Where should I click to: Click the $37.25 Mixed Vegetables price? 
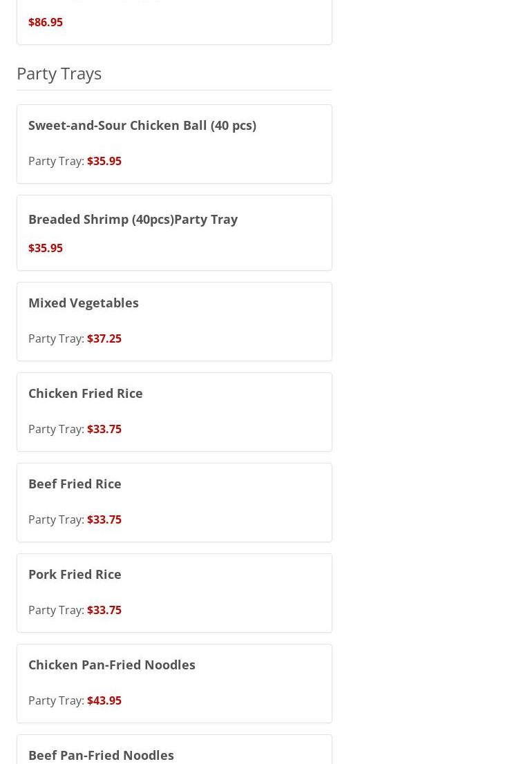[104, 338]
